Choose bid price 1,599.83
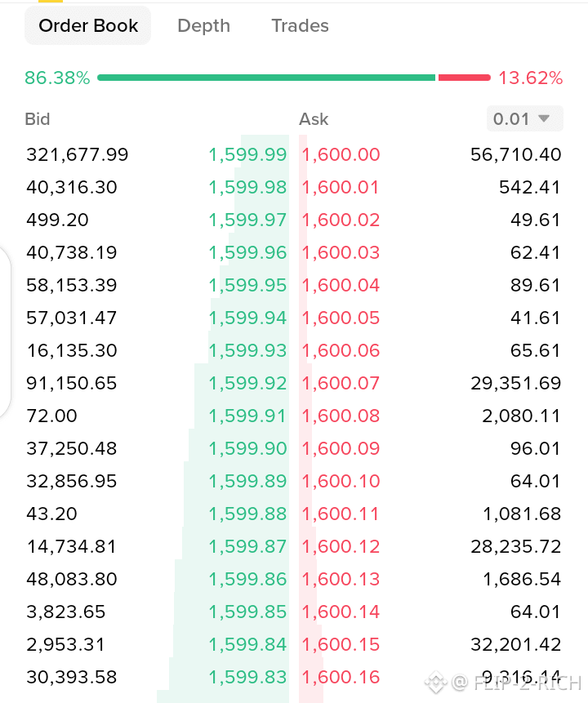 [x=247, y=678]
